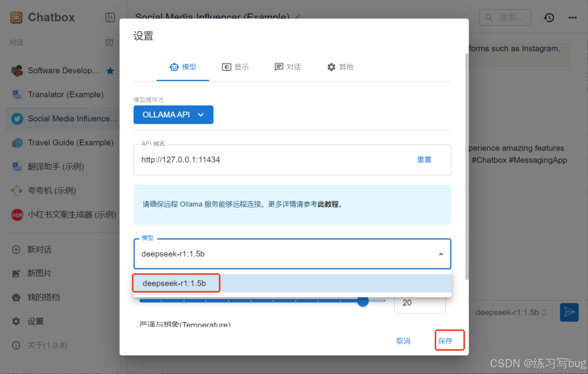Select deepseek-r1:1.5b from the dropdown list
The height and width of the screenshot is (374, 588).
[292, 283]
